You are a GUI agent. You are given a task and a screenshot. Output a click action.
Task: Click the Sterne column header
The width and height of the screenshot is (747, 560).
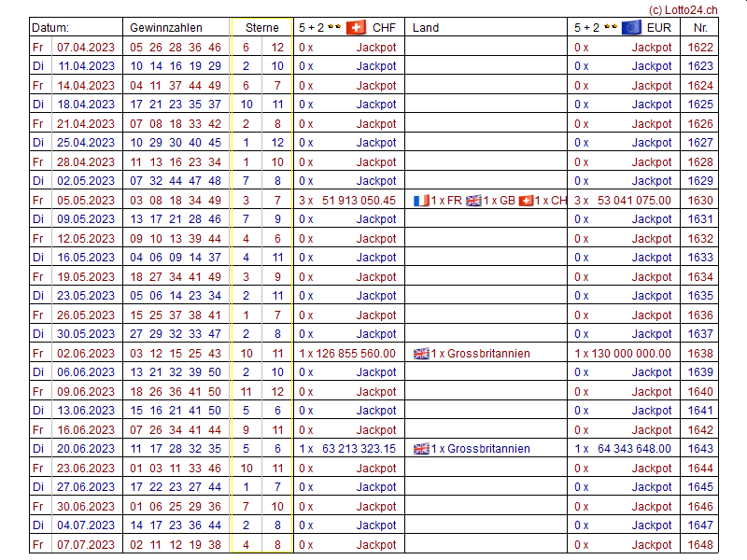point(261,28)
